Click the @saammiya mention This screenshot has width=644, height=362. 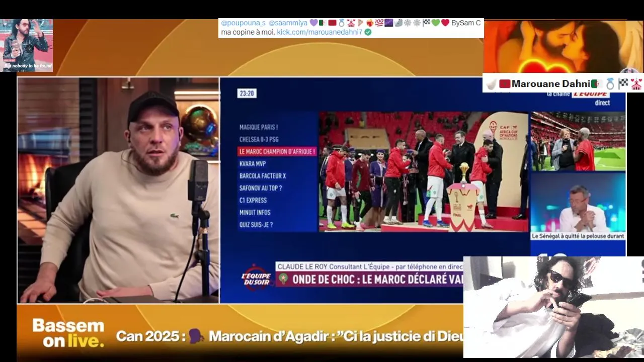point(288,23)
